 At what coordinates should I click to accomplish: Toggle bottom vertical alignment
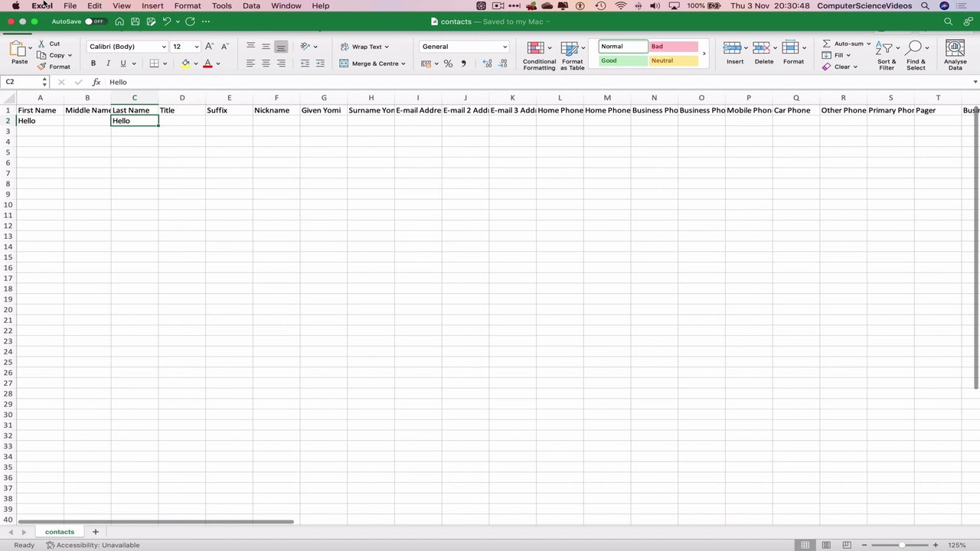[281, 47]
